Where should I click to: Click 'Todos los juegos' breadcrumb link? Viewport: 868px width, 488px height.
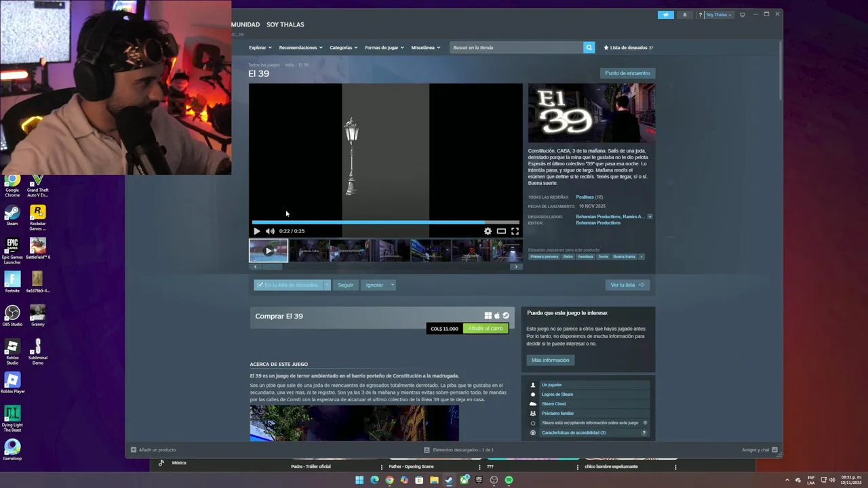pyautogui.click(x=264, y=65)
